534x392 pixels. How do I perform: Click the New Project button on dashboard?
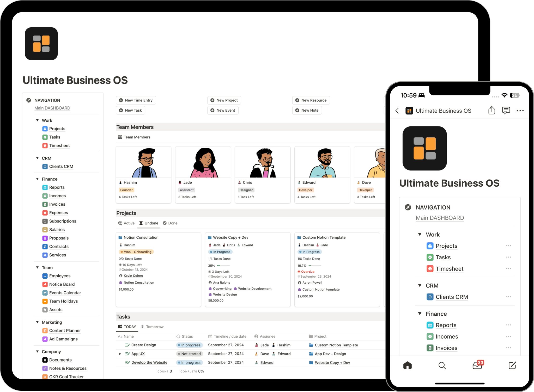224,100
